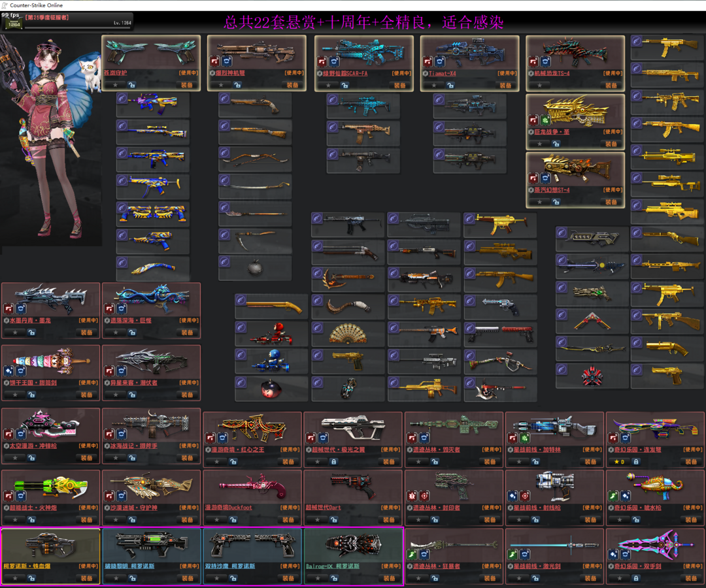
Task: Toggle lock on 柯罗诺斯·铁血爆 card
Action: click(x=31, y=578)
